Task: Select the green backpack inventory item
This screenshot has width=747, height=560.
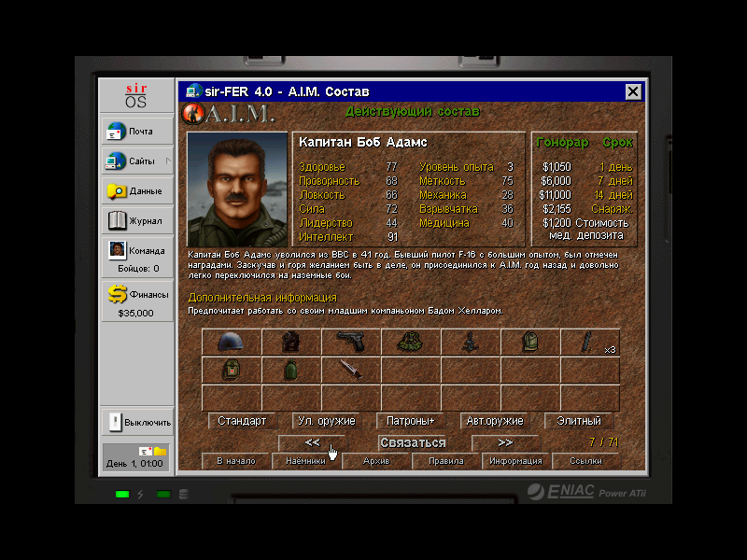Action: pos(529,342)
